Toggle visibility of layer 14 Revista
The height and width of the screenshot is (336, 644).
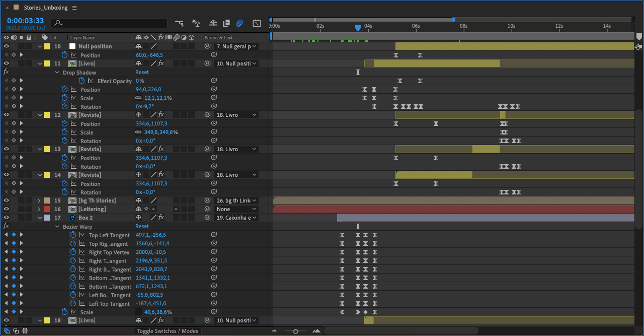(7, 175)
